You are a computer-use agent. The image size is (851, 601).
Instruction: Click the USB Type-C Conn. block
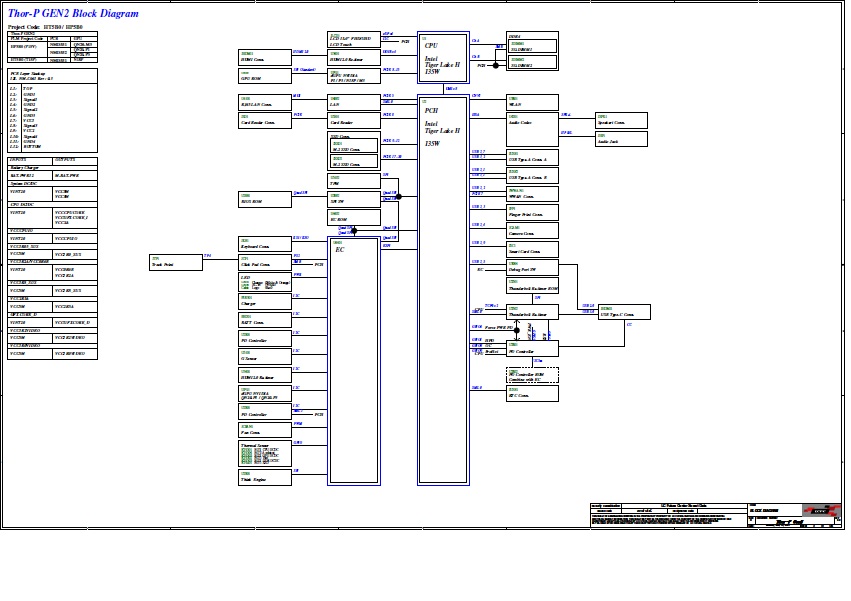point(624,312)
